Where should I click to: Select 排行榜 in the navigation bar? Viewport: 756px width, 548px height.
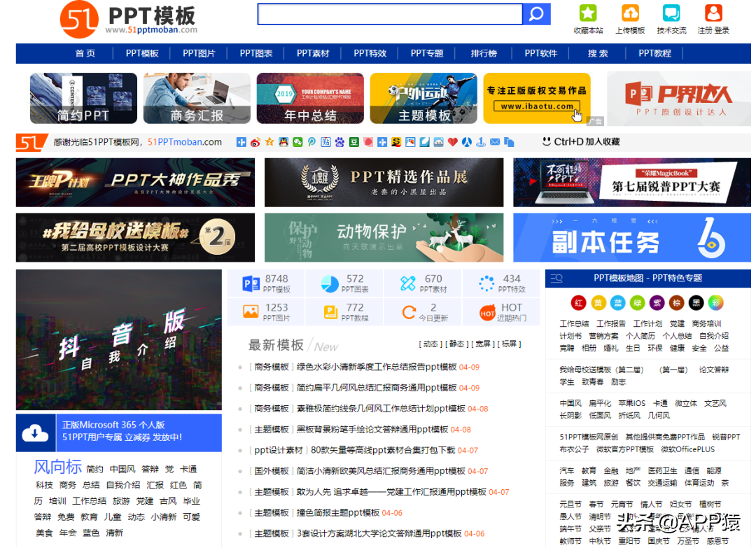(x=484, y=53)
